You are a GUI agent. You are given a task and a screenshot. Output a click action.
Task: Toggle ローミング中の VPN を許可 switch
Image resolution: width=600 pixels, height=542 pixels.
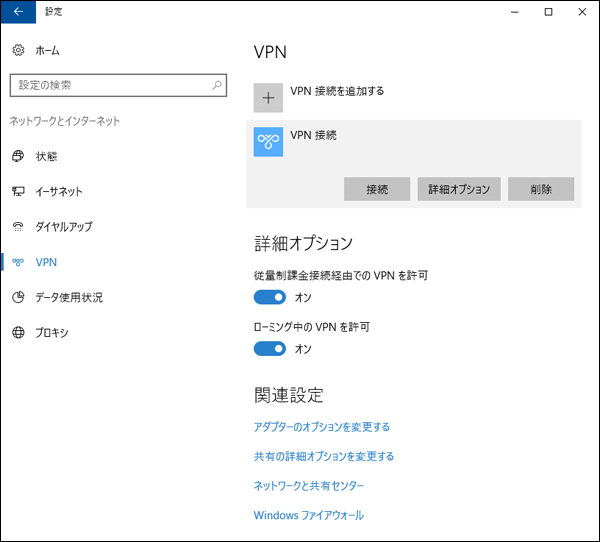click(270, 349)
